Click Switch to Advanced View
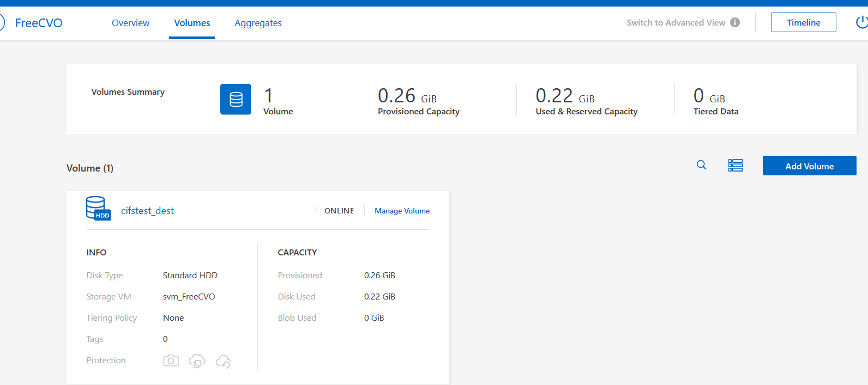868x385 pixels. (676, 22)
